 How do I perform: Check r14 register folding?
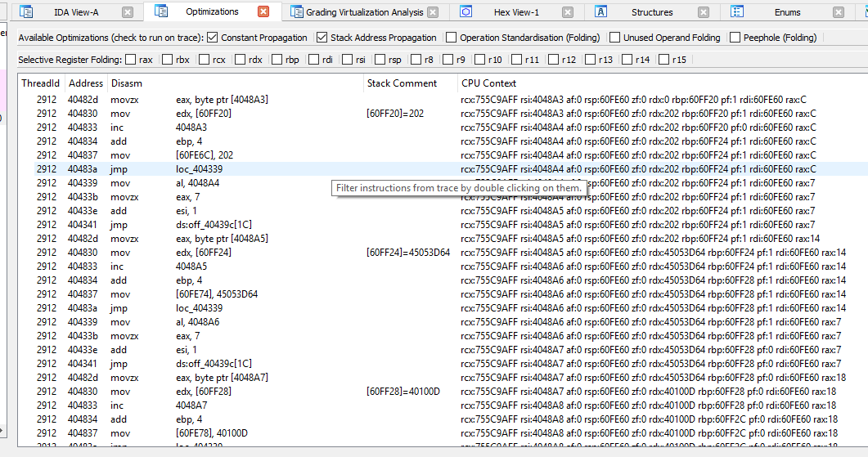pos(627,59)
